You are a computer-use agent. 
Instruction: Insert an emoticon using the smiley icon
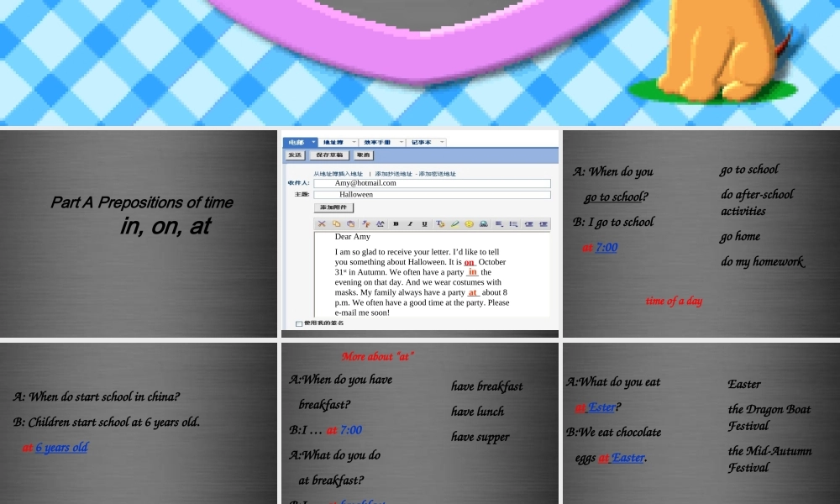[469, 223]
